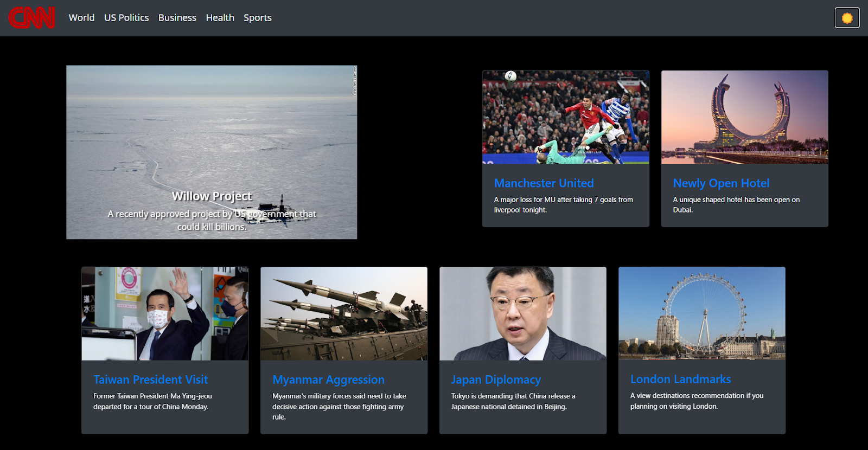Open the Taiwan President Visit headline

tap(150, 380)
